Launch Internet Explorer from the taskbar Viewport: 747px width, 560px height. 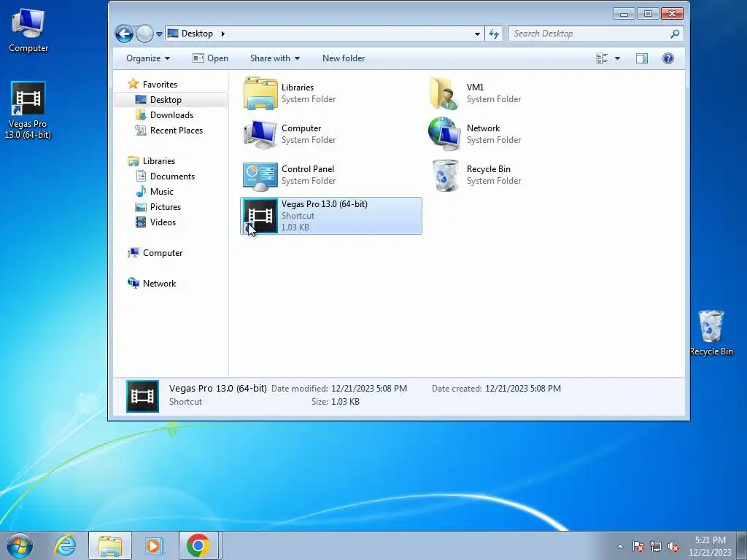coord(65,545)
